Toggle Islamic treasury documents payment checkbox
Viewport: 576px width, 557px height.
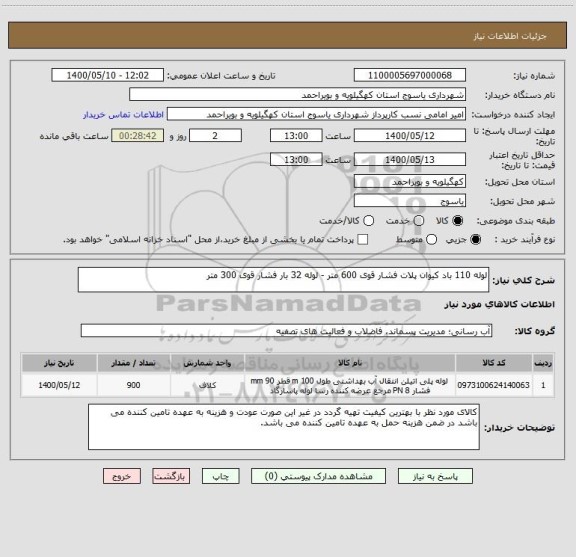click(x=363, y=240)
